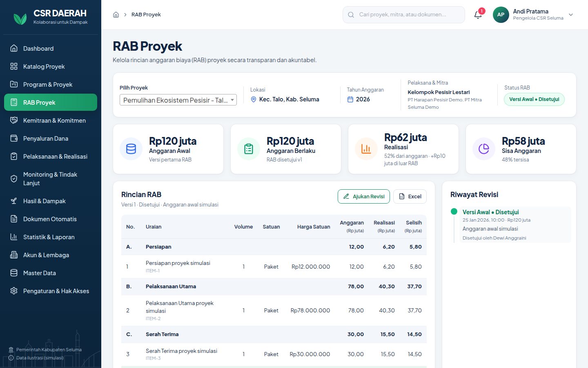Click the Persiapan proyek simulasi row text
This screenshot has width=588, height=368.
178,263
